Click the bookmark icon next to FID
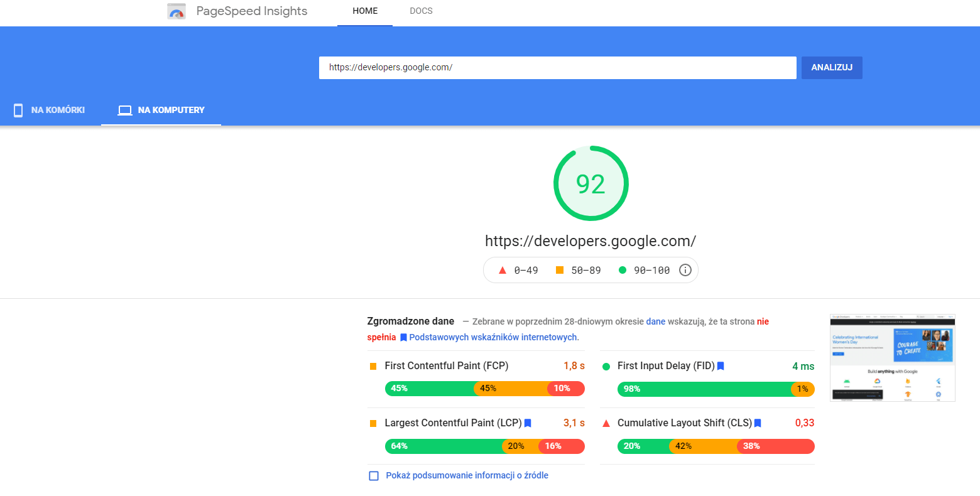Screen dimensions: 980x496 pos(721,366)
